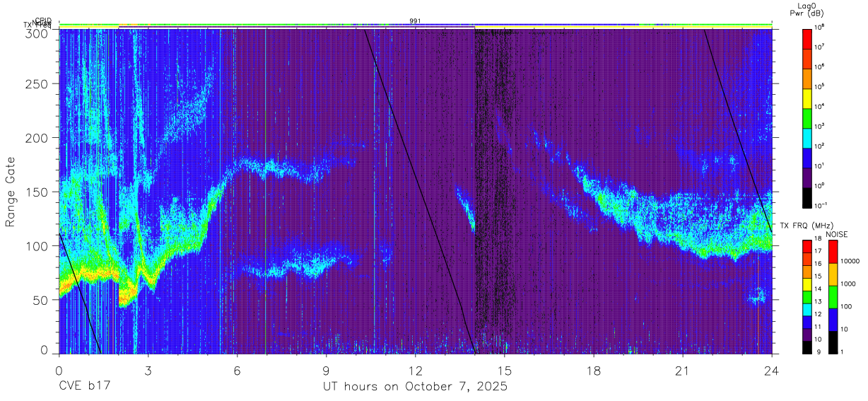Click the 'Lag0 Pwr (dB)' colorbar title
This screenshot has width=868, height=401.
click(x=807, y=9)
